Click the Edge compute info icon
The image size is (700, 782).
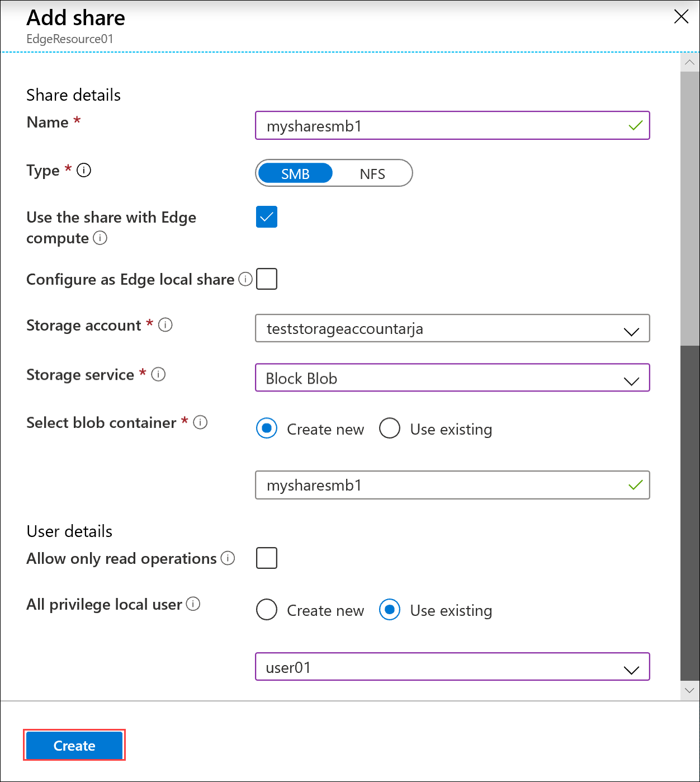100,239
